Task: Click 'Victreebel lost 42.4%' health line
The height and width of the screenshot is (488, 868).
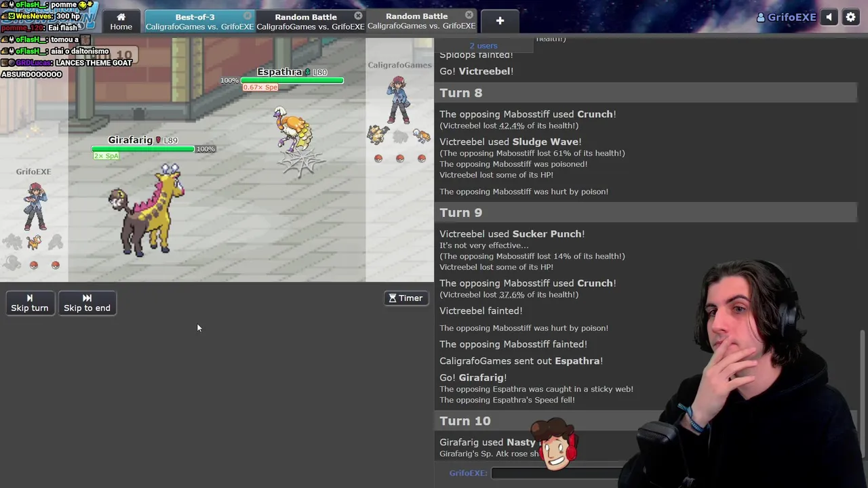Action: pyautogui.click(x=509, y=125)
